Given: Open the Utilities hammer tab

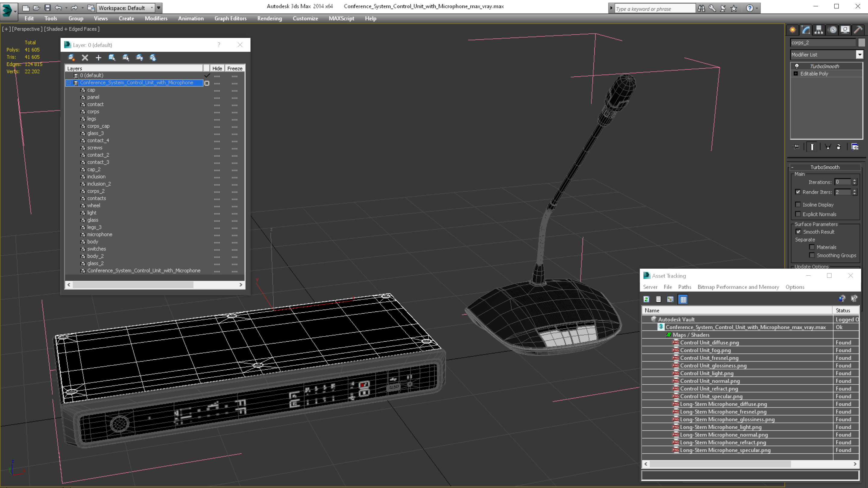Looking at the screenshot, I should pyautogui.click(x=858, y=30).
